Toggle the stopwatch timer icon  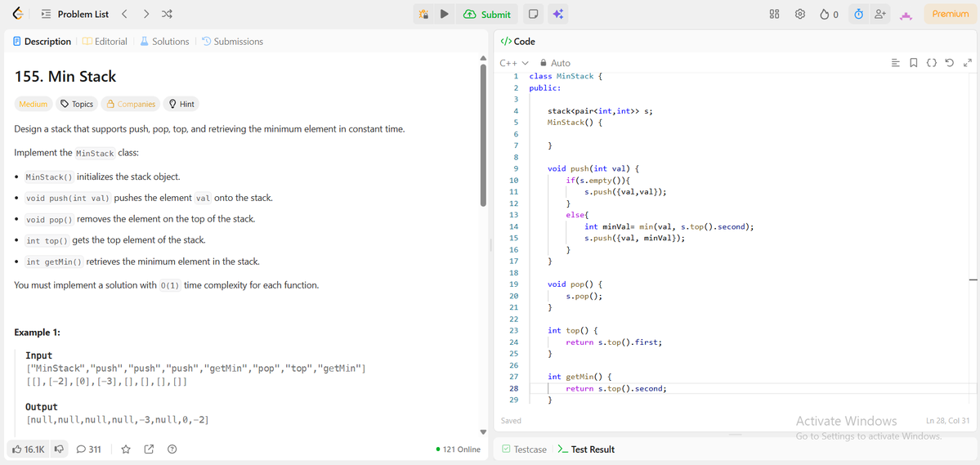(x=858, y=14)
